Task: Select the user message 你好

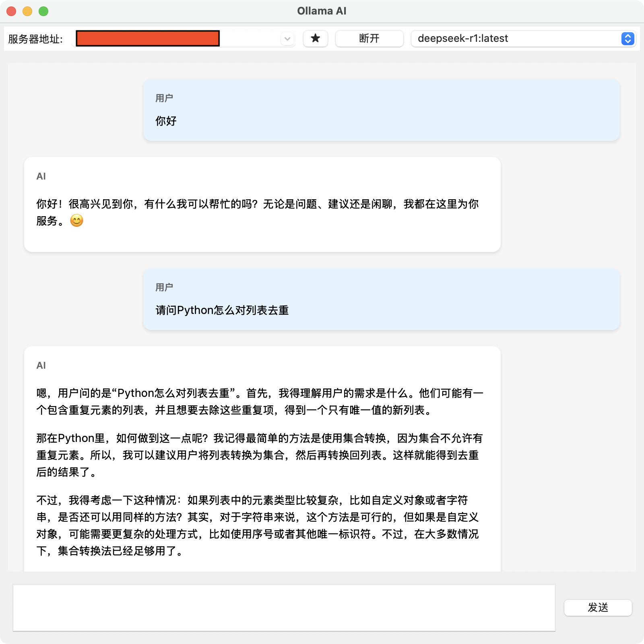Action: tap(166, 121)
